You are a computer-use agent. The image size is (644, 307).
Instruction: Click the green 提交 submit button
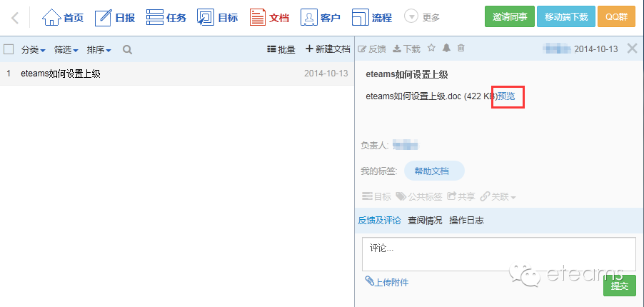coord(620,286)
